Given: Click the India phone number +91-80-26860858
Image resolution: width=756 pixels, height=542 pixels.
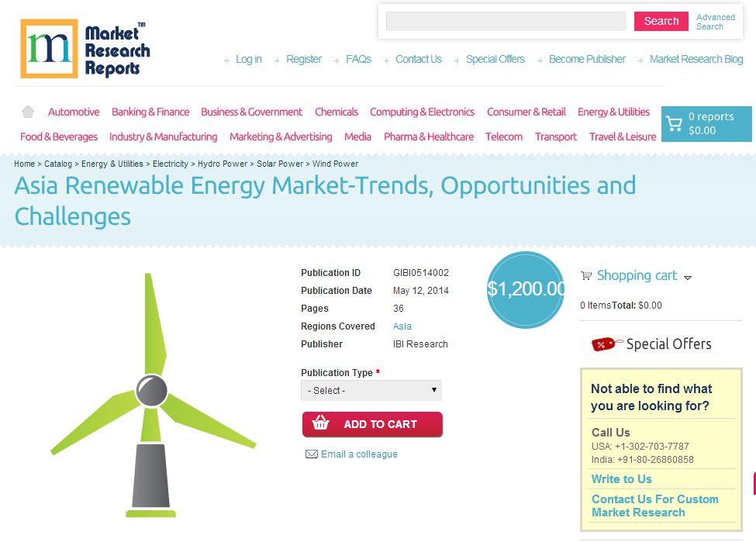Looking at the screenshot, I should (x=655, y=460).
